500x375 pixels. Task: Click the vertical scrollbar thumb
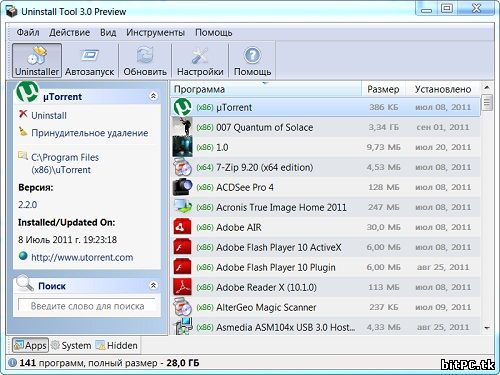(x=487, y=103)
